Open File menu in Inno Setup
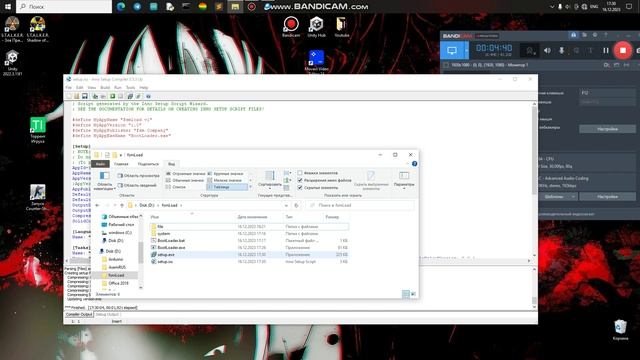The width and height of the screenshot is (640, 360). pyautogui.click(x=69, y=88)
